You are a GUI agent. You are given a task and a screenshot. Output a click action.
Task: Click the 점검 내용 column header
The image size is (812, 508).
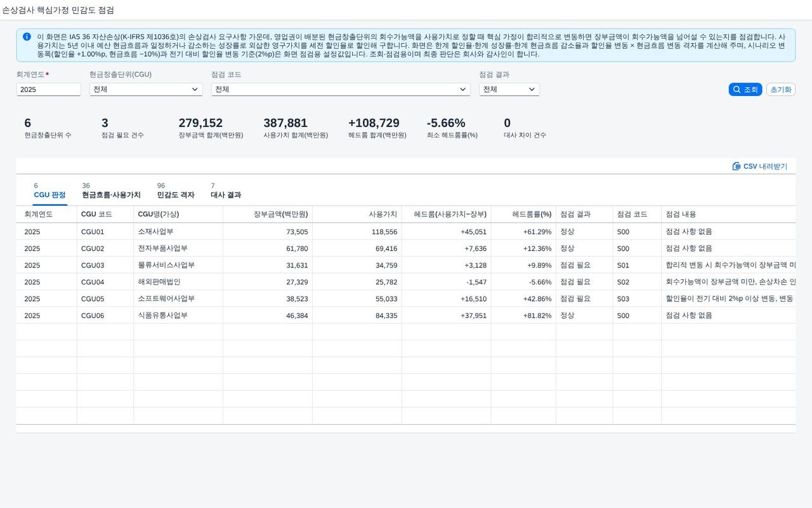pos(728,215)
